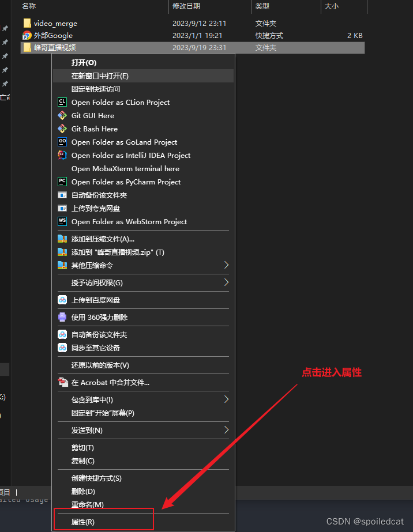The width and height of the screenshot is (413, 532).
Task: Expand the 包含到库中(I) submenu arrow
Action: [x=226, y=399]
